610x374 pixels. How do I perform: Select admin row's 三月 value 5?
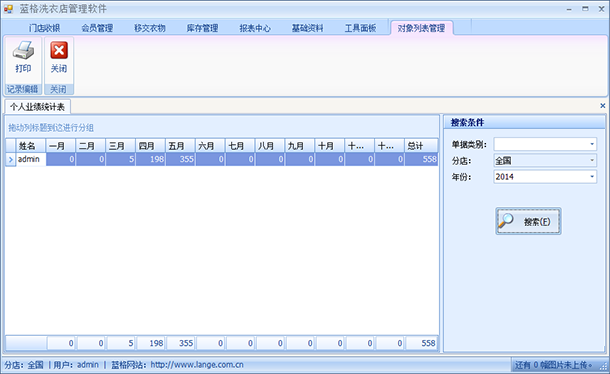point(121,159)
